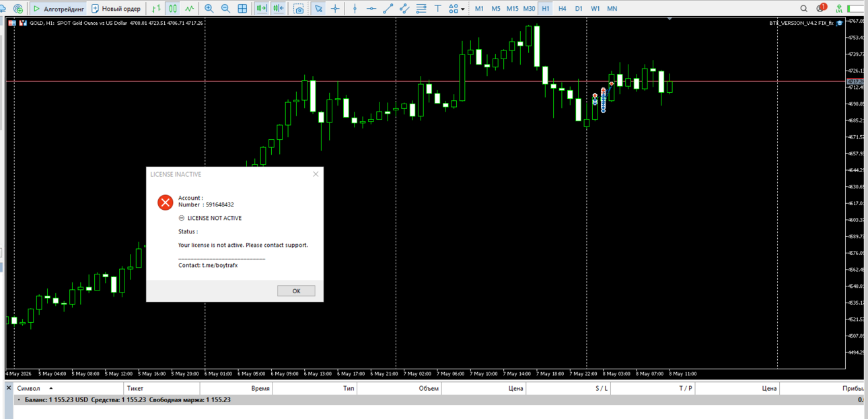Click the expert advisor hat icon on the chart

click(839, 23)
